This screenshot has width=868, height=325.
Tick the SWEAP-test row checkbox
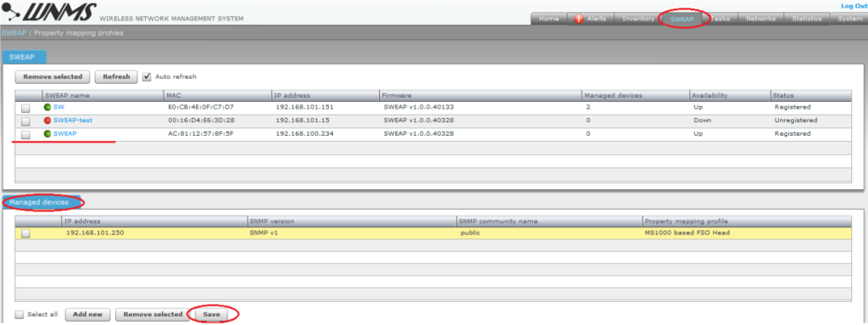(x=25, y=120)
